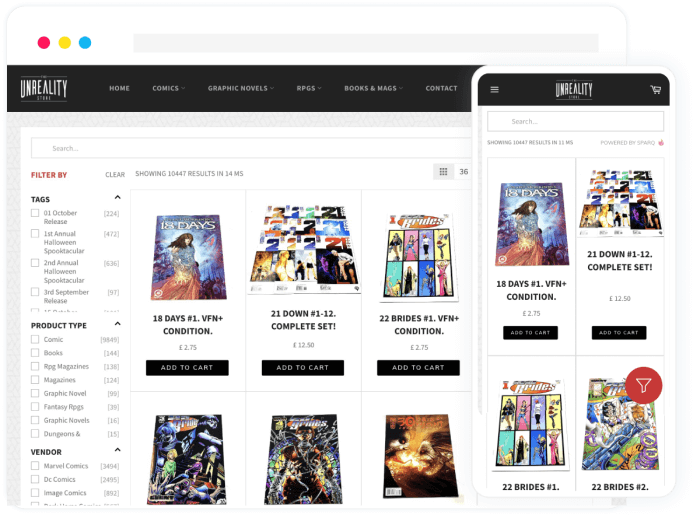Enable the Marvel Comics vendor filter
The width and height of the screenshot is (700, 522).
tap(35, 466)
